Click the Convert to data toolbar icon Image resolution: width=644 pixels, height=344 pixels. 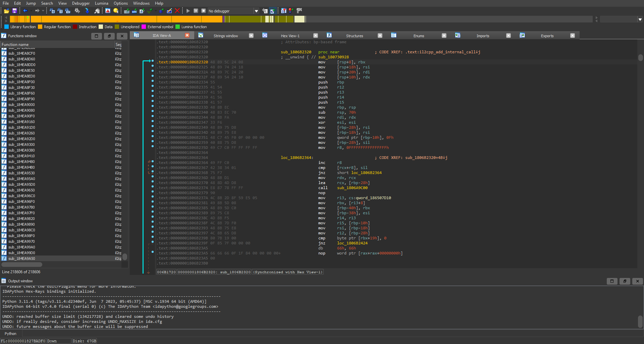pos(134,11)
